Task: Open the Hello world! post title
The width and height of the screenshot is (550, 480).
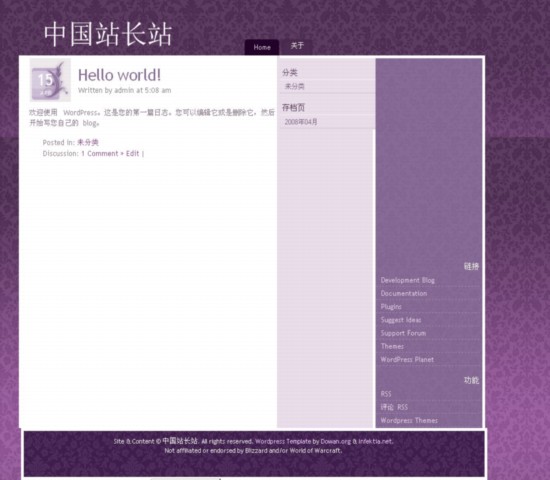Action: point(119,75)
